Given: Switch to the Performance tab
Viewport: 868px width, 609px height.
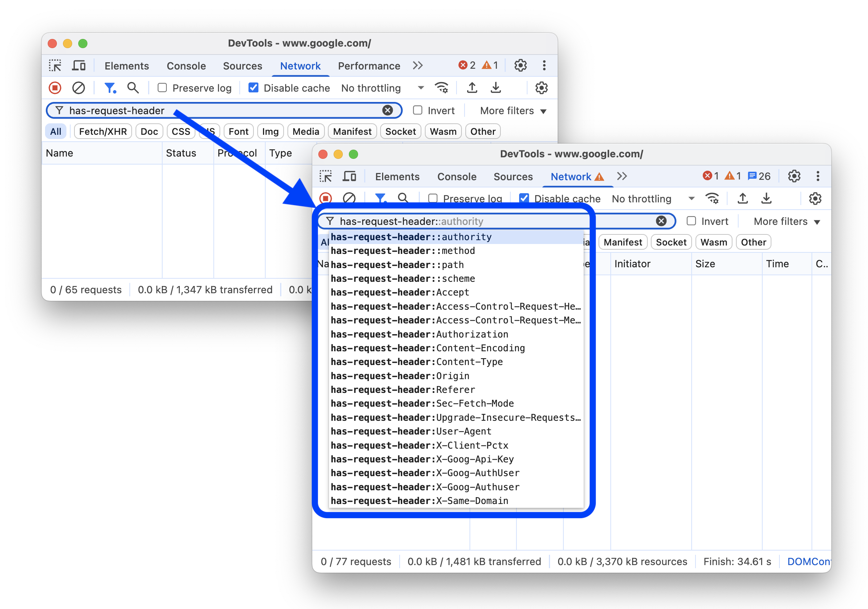Looking at the screenshot, I should pyautogui.click(x=369, y=66).
